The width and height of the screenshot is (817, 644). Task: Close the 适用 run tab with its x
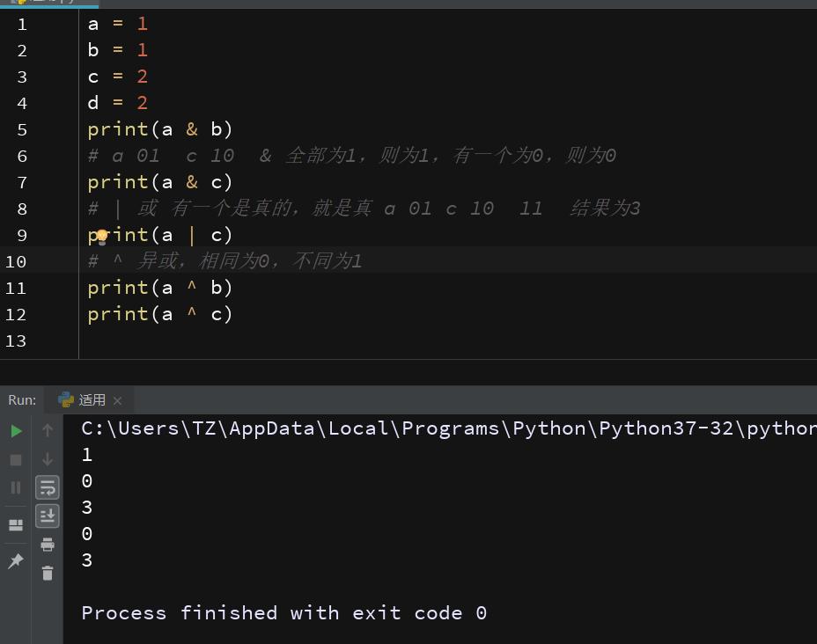click(x=115, y=399)
